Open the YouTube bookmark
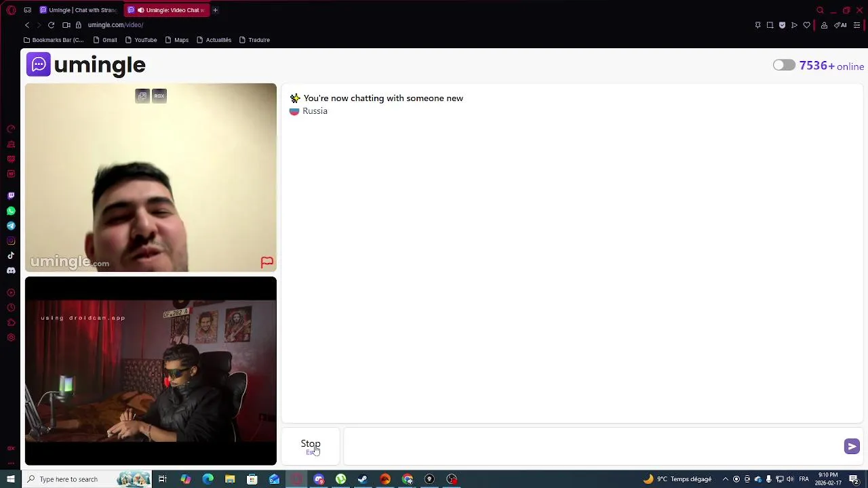Image resolution: width=868 pixels, height=488 pixels. 141,40
